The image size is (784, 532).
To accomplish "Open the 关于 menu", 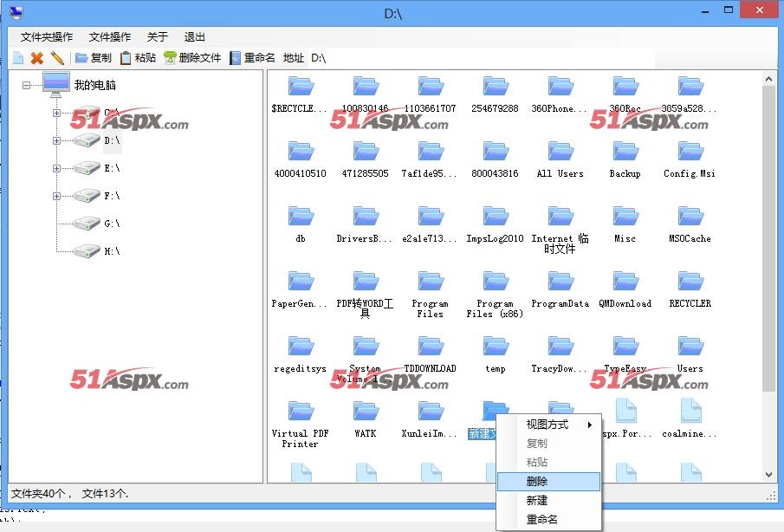I will (158, 37).
